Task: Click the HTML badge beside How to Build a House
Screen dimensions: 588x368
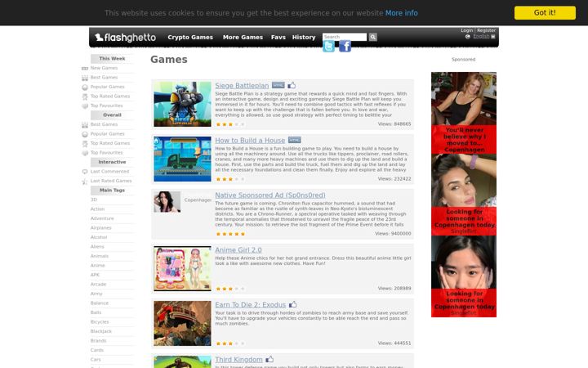Action: [294, 140]
